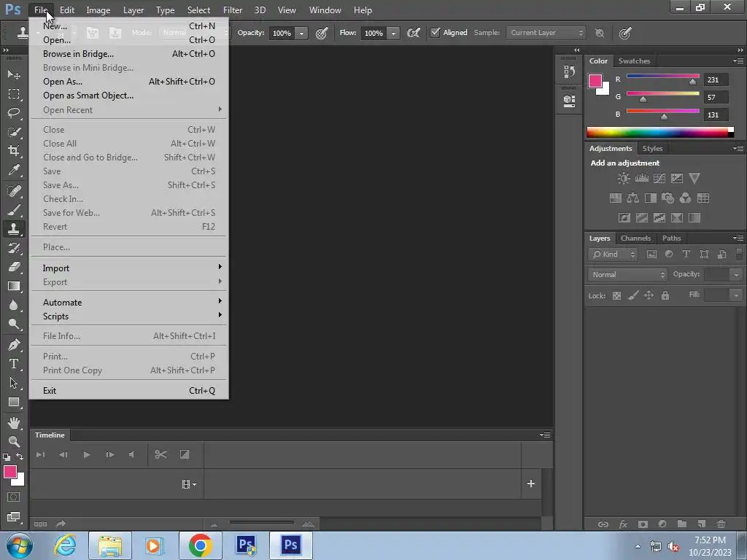Click the R red channel slider
The width and height of the screenshot is (747, 560).
click(662, 76)
